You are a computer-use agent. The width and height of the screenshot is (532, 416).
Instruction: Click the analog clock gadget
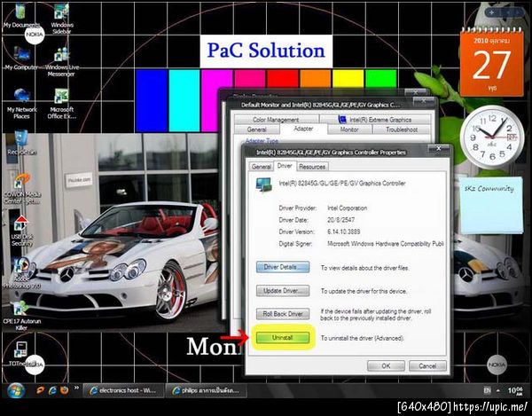click(x=491, y=137)
